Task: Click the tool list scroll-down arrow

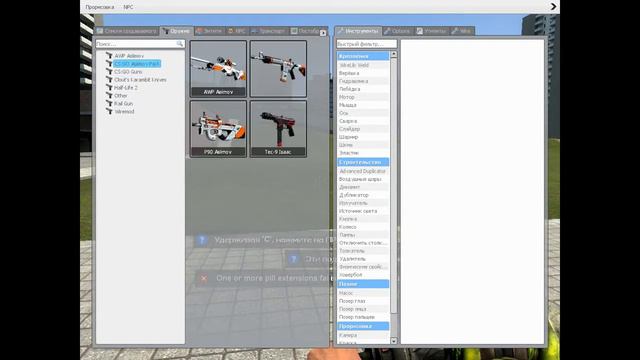Action: pos(393,341)
